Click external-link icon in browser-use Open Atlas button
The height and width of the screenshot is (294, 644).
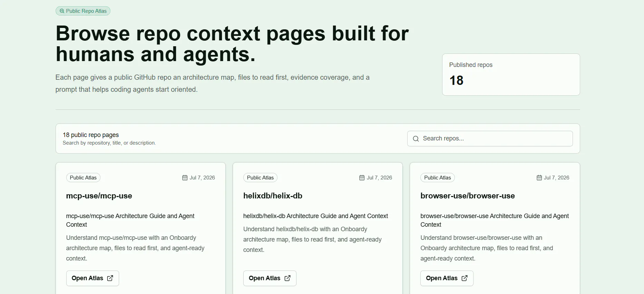(x=465, y=278)
